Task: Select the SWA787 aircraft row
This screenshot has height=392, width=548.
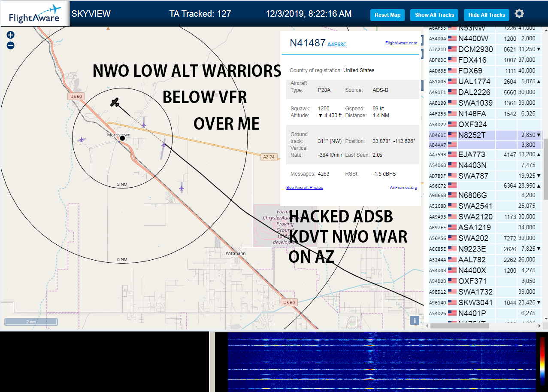Action: [x=484, y=176]
